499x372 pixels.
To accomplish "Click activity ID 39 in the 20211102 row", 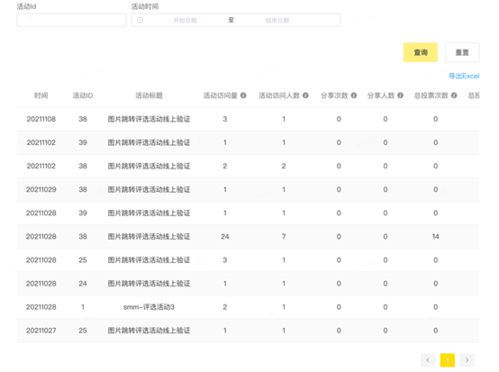I will [83, 142].
